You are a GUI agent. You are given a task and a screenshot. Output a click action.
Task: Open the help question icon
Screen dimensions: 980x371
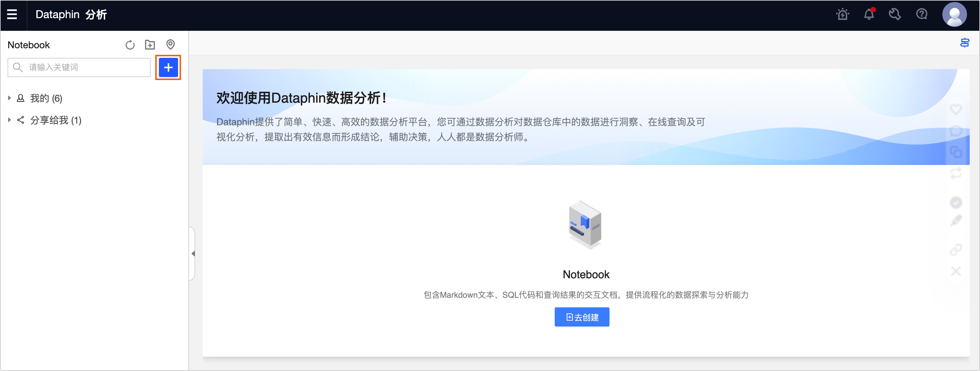pyautogui.click(x=921, y=14)
